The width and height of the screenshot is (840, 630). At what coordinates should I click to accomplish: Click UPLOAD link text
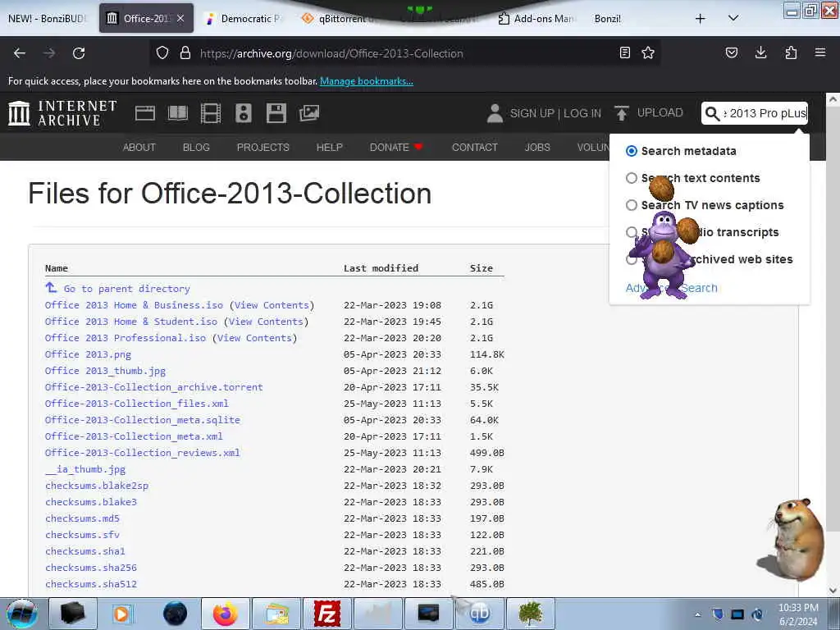[x=660, y=112]
